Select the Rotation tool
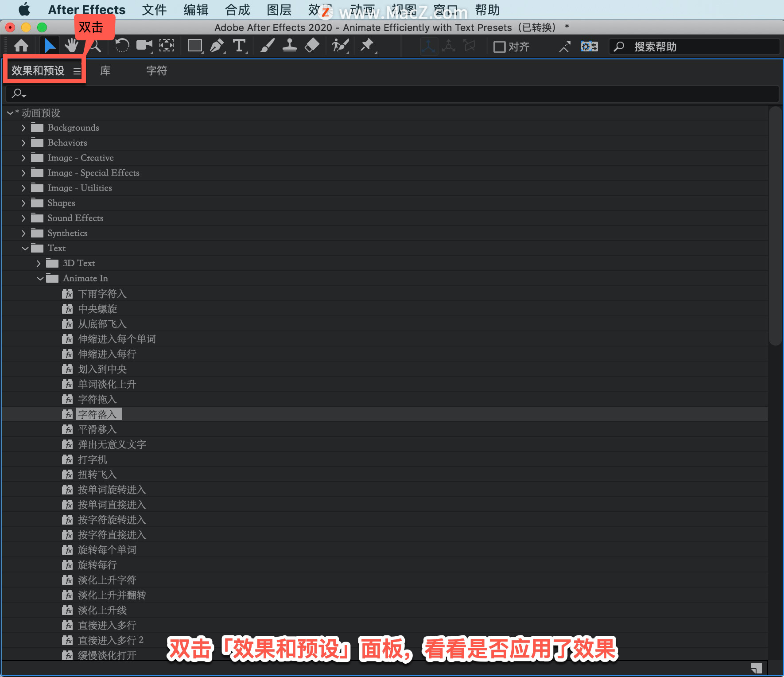The height and width of the screenshot is (677, 784). (x=122, y=46)
